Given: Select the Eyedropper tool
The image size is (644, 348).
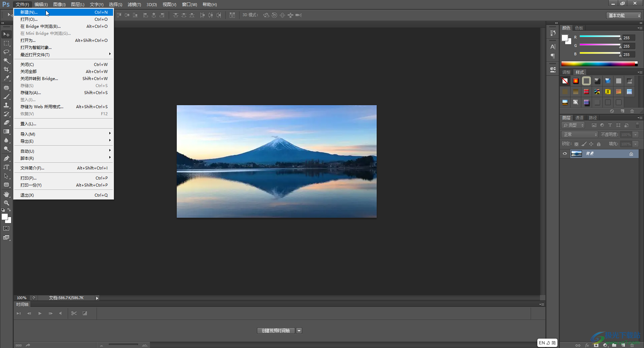Looking at the screenshot, I should [6, 78].
